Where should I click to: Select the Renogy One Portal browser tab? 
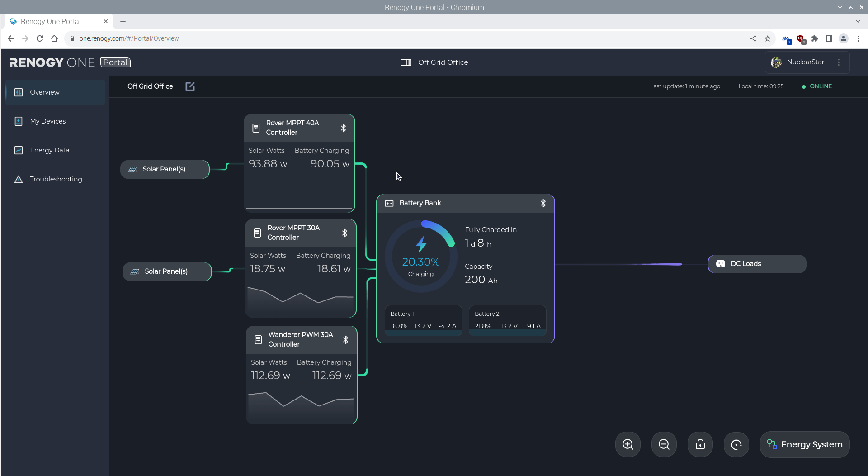tap(58, 21)
